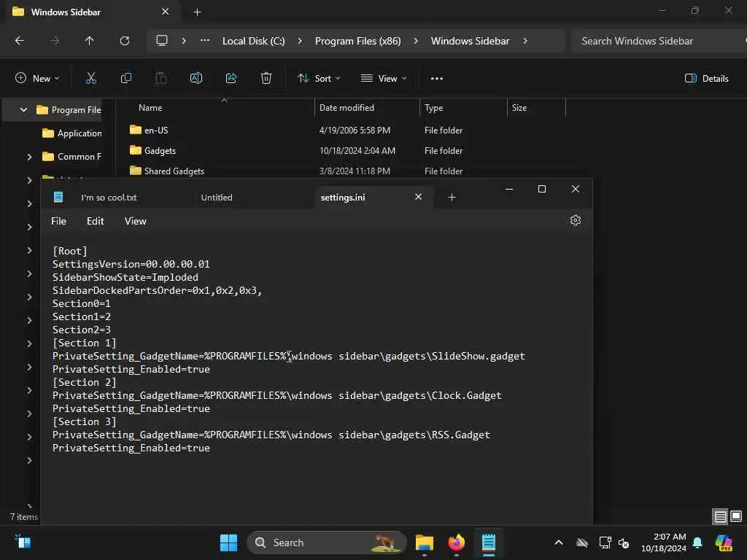Open Firefox from taskbar

(x=457, y=542)
